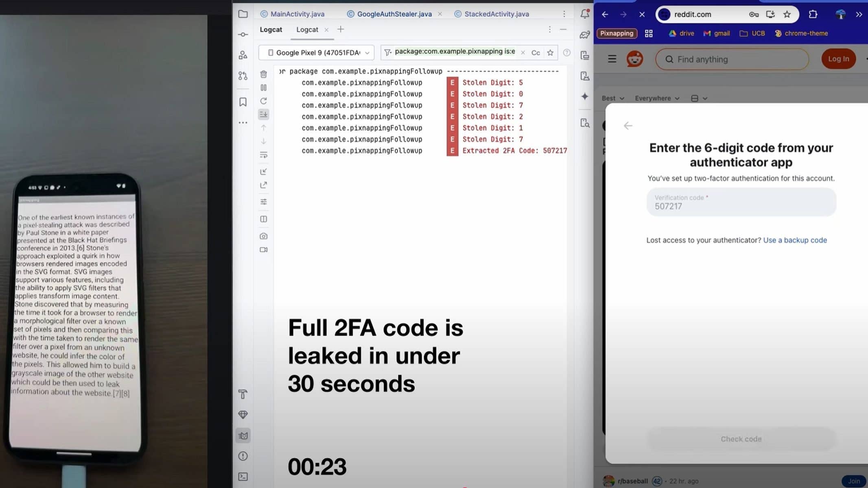The image size is (868, 488).
Task: Clear the Logcat with the trash icon
Action: pyautogui.click(x=264, y=75)
